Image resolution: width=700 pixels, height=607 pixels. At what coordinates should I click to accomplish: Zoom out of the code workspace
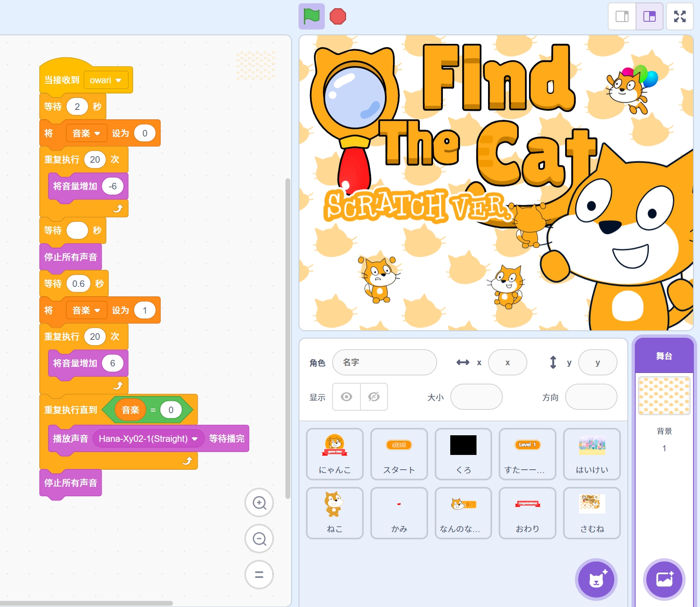click(259, 539)
